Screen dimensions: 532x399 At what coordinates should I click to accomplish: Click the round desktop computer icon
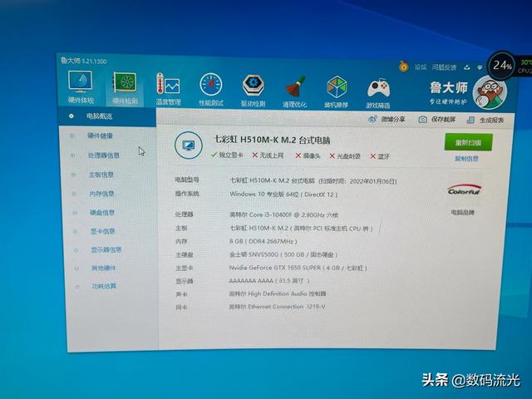[x=189, y=145]
